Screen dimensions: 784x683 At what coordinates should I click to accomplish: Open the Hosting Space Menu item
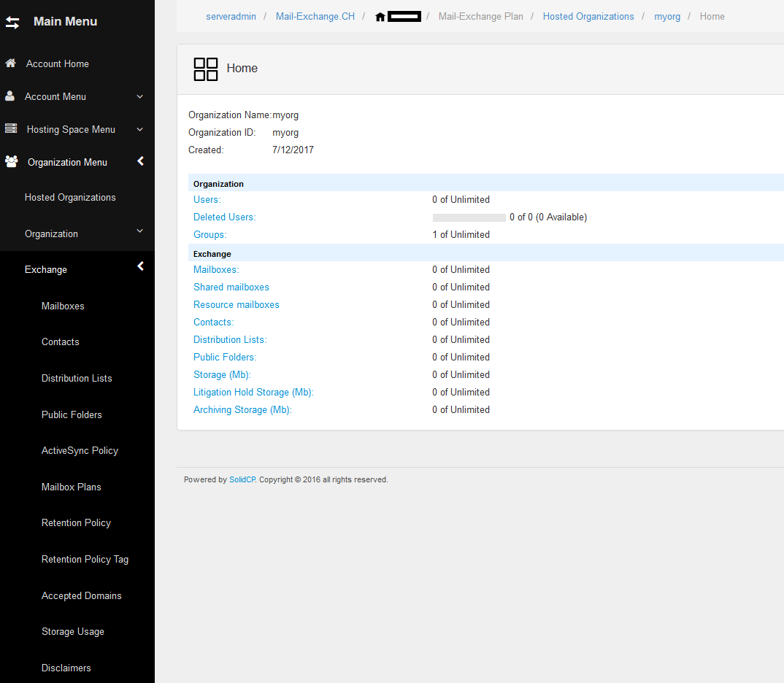pyautogui.click(x=71, y=129)
